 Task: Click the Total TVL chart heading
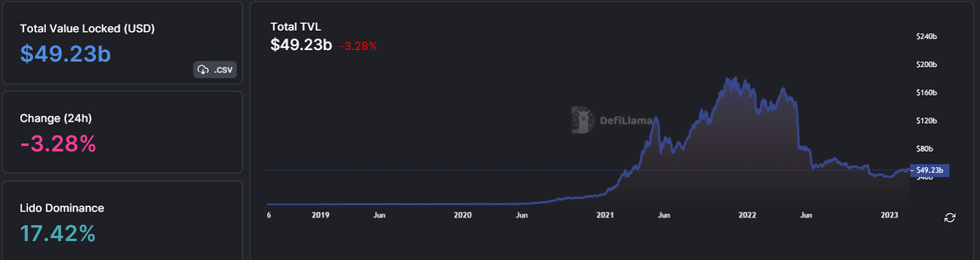296,27
